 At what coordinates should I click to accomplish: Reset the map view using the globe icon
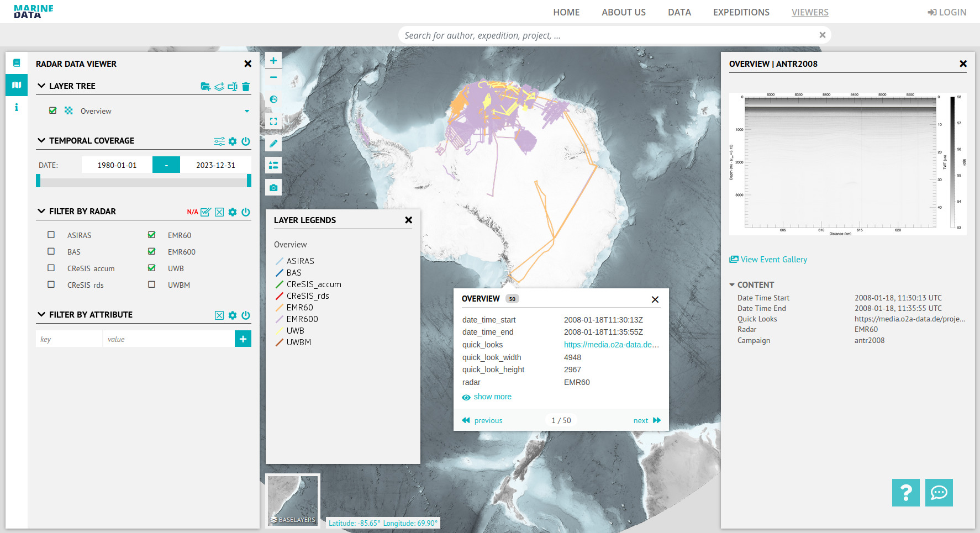(273, 99)
